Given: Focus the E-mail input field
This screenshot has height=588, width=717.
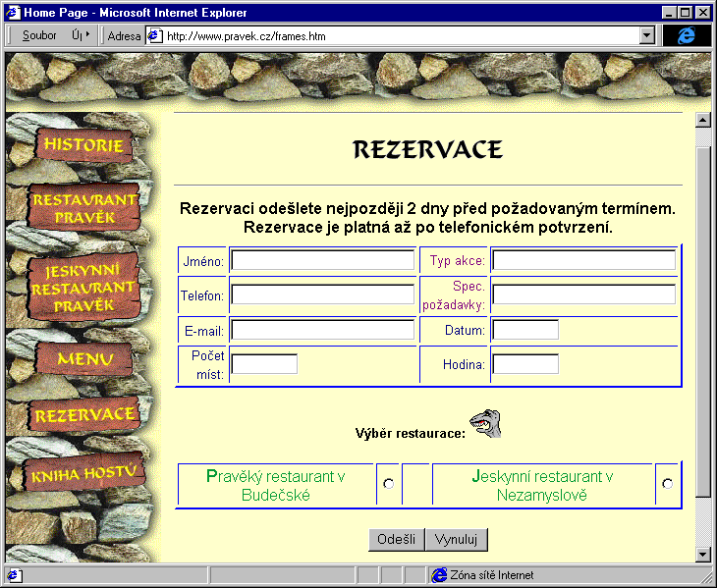Looking at the screenshot, I should pos(323,330).
